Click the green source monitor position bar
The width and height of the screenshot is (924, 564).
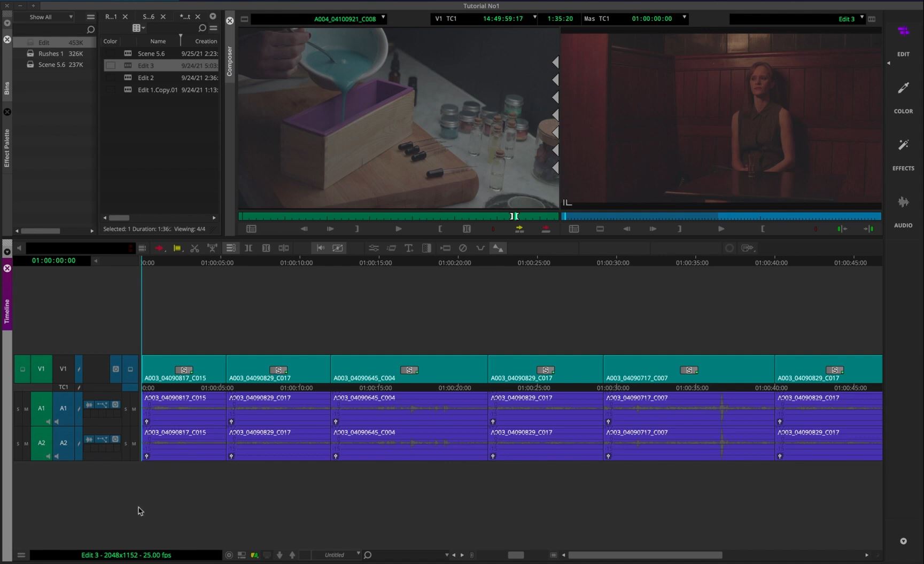pos(398,216)
